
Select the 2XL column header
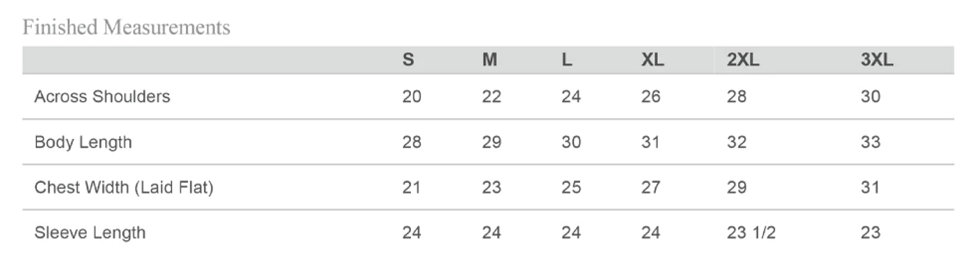[742, 60]
